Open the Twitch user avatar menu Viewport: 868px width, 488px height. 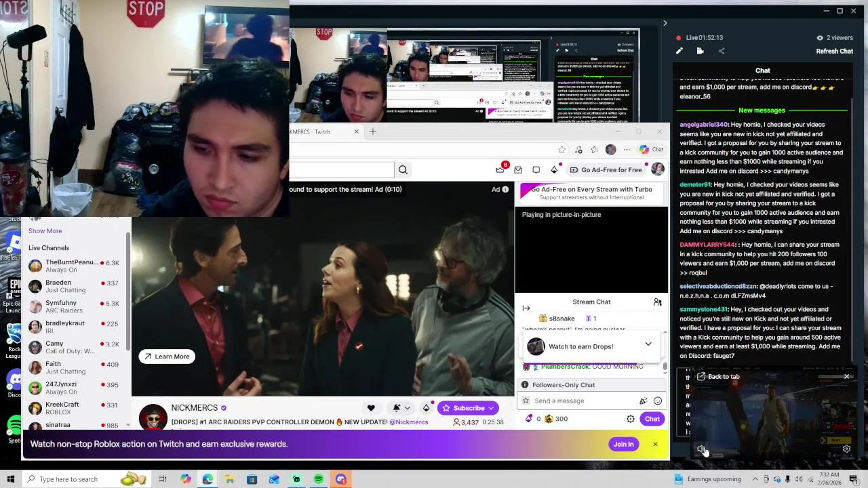click(x=657, y=169)
